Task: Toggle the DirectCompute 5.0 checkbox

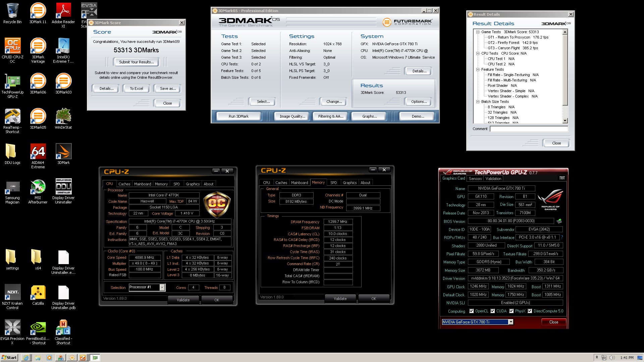Action: point(530,311)
